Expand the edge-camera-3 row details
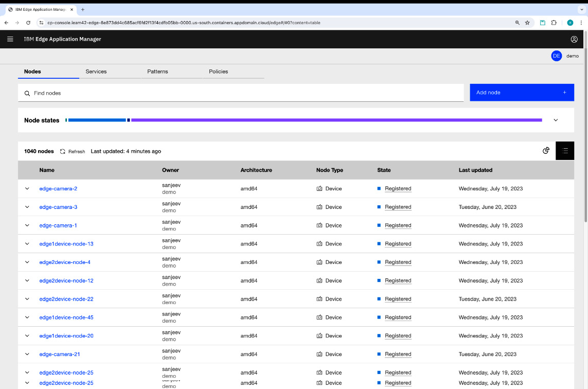This screenshot has width=588, height=389. click(x=27, y=207)
